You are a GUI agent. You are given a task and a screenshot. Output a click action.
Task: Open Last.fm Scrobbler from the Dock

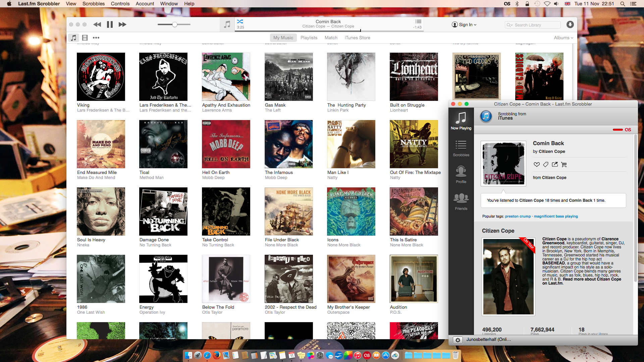click(x=367, y=355)
